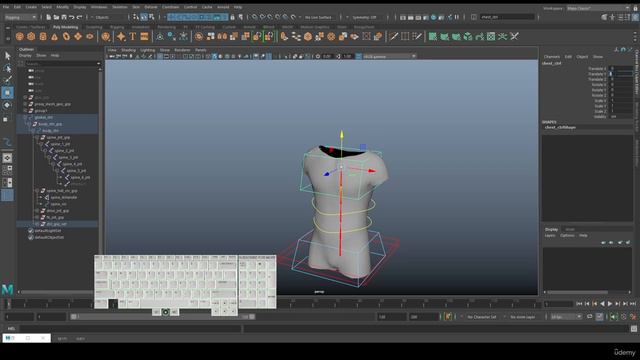Image resolution: width=640 pixels, height=360 pixels.
Task: Toggle the lock selection padlock
Action: 233,17
